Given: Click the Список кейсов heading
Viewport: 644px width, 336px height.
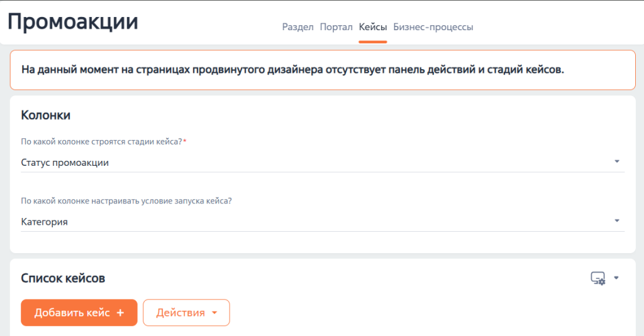Looking at the screenshot, I should click(x=63, y=278).
